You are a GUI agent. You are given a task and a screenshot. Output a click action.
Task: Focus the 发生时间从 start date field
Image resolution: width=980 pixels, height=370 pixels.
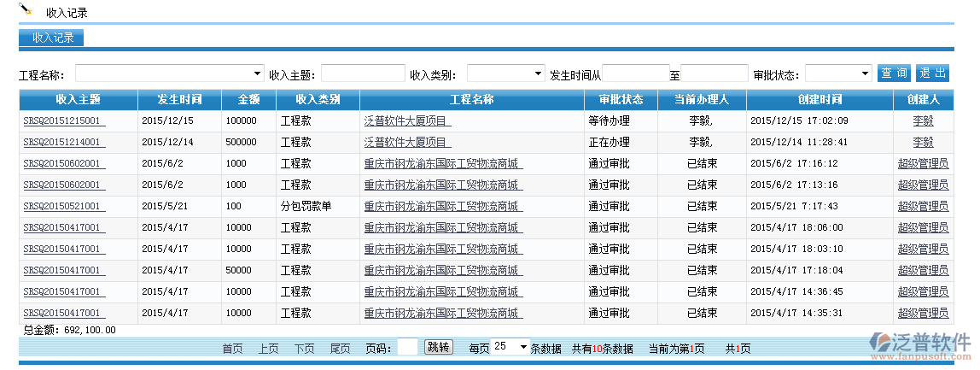pos(635,73)
